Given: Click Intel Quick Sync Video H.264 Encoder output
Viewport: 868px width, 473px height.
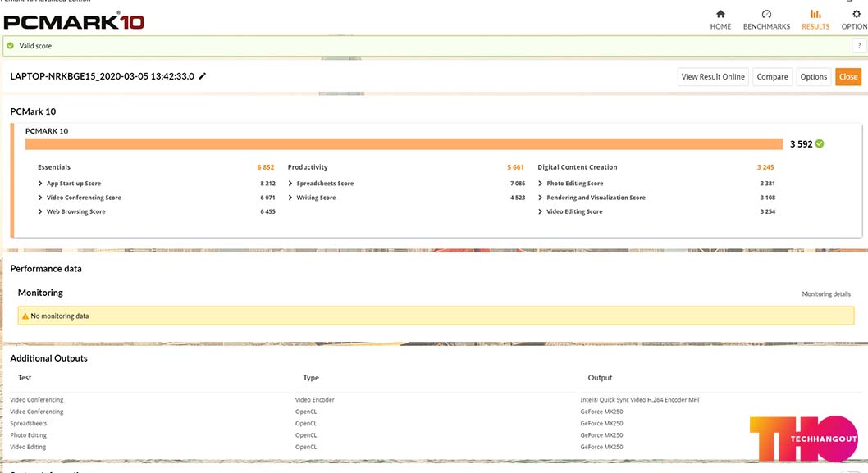Looking at the screenshot, I should click(640, 399).
